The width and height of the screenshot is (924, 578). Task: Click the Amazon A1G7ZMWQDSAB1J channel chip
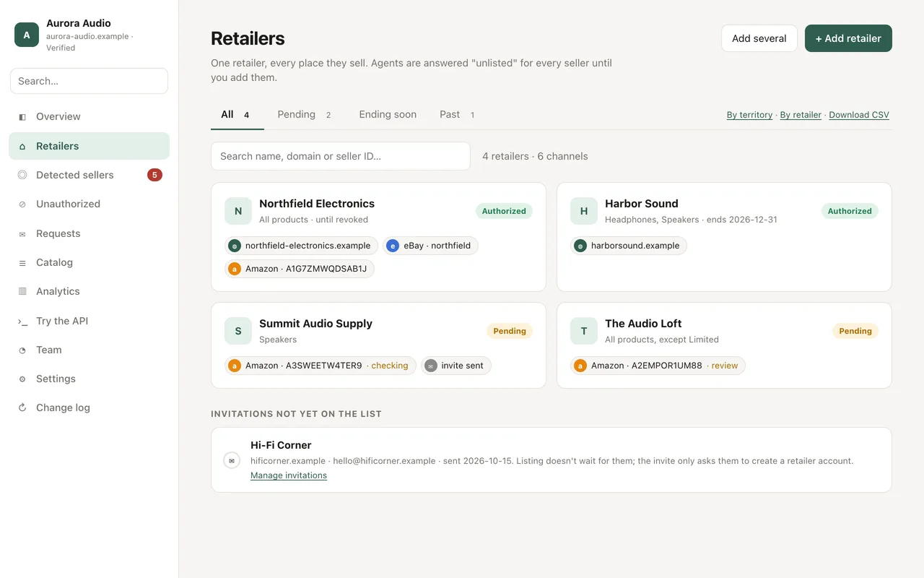[x=300, y=269]
